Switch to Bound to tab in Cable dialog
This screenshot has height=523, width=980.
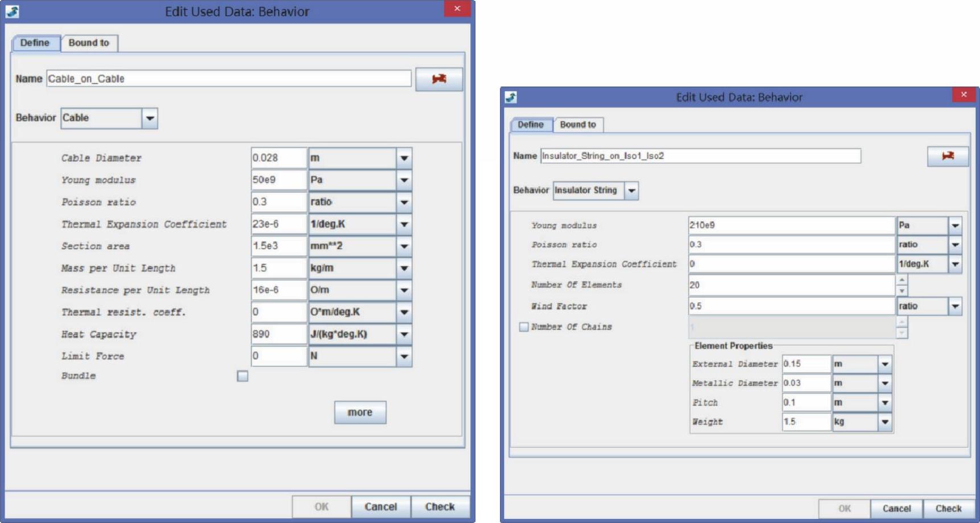tap(89, 43)
